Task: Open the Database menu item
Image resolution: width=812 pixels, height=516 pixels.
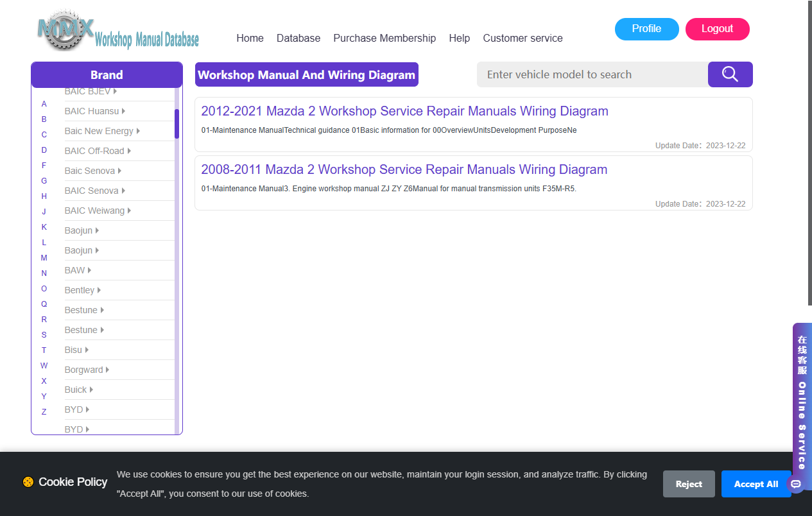Action: pos(298,38)
